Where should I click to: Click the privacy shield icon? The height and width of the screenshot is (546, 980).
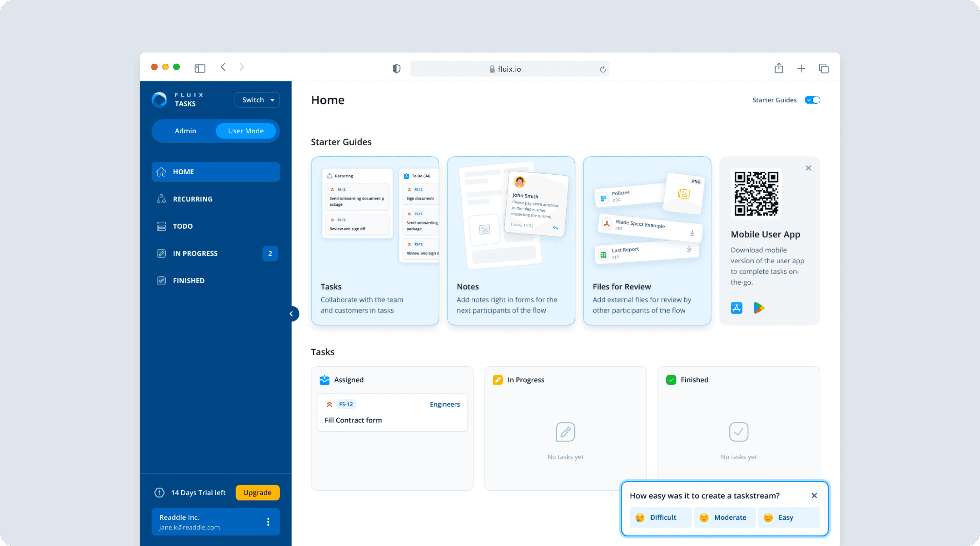(397, 69)
